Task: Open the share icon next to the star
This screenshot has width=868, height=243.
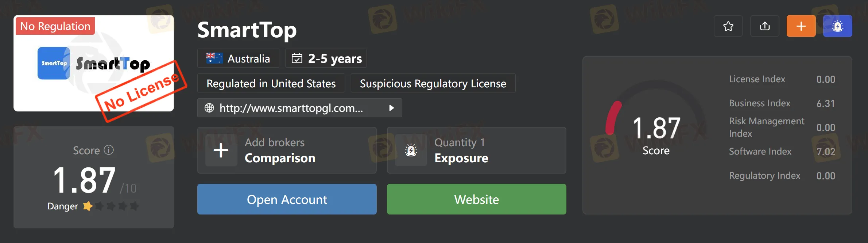Action: tap(764, 26)
